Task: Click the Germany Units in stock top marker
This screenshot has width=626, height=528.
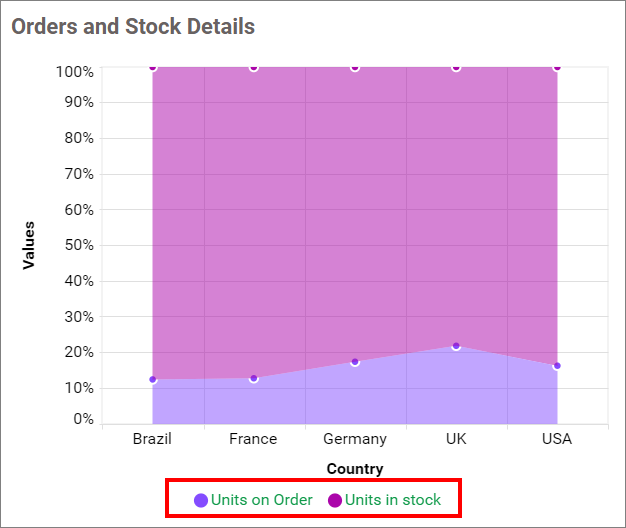Action: (355, 68)
